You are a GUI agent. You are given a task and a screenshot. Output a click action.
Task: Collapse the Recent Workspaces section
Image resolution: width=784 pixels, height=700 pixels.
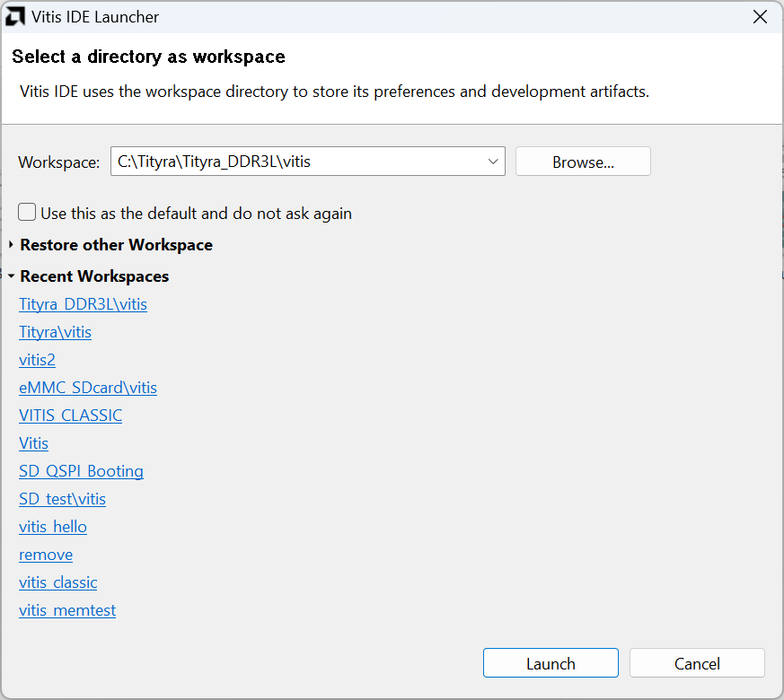pos(11,276)
